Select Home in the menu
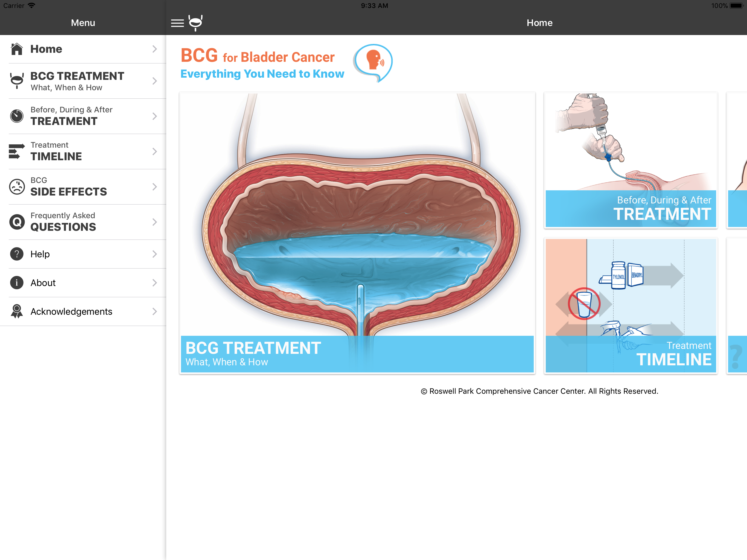Image resolution: width=747 pixels, height=560 pixels. [x=83, y=49]
